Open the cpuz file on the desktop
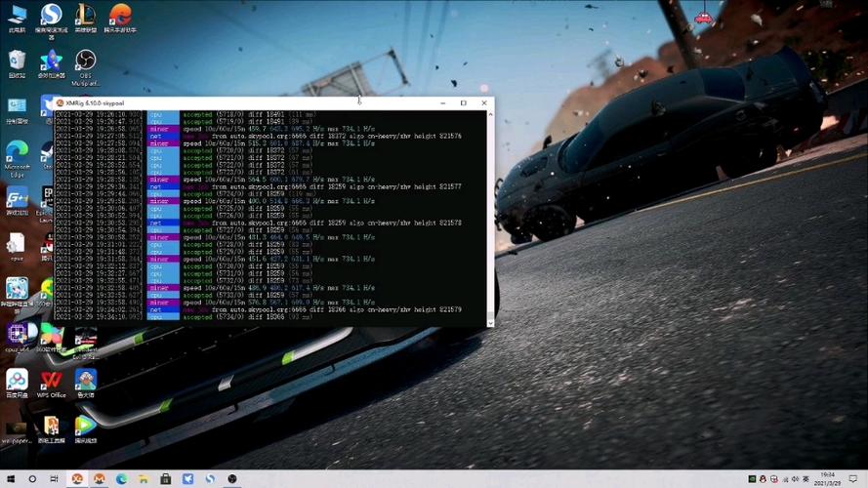868x488 pixels. click(x=17, y=247)
